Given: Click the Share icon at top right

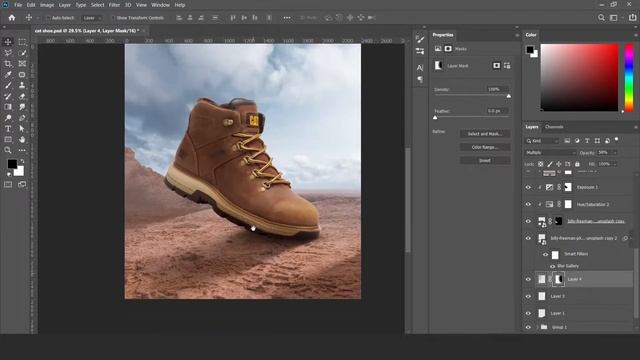Looking at the screenshot, I should (633, 18).
